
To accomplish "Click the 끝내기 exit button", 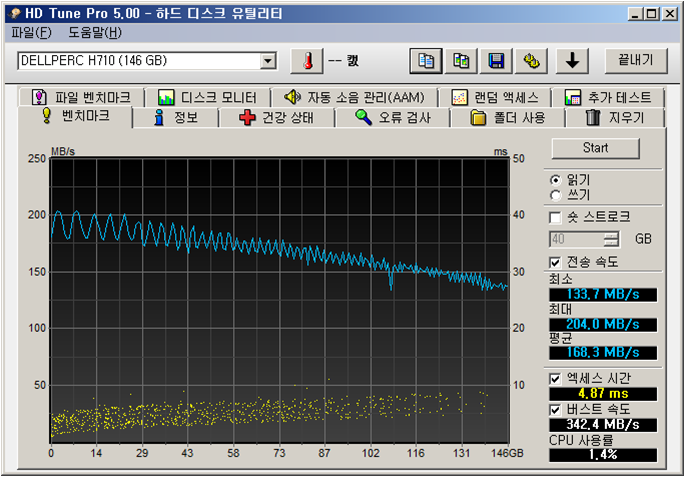I will [x=636, y=61].
